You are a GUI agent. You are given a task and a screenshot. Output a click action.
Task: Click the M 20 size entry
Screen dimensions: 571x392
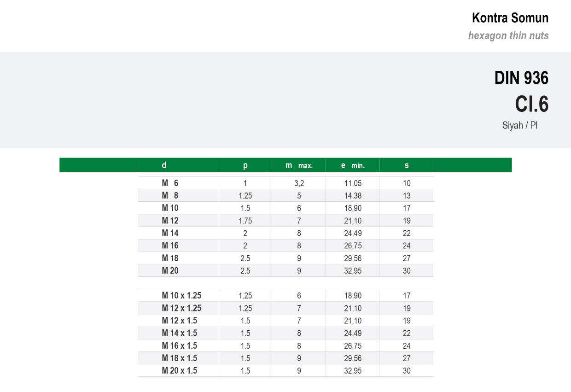(x=170, y=270)
